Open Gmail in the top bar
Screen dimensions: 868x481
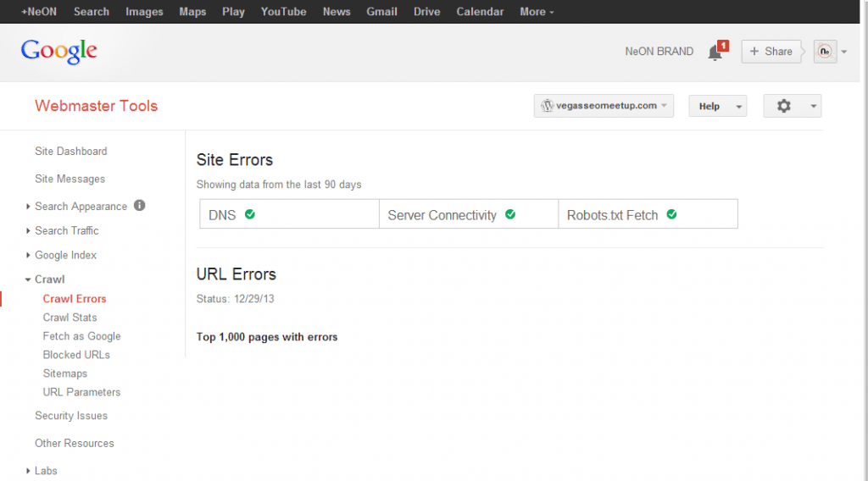pos(382,12)
